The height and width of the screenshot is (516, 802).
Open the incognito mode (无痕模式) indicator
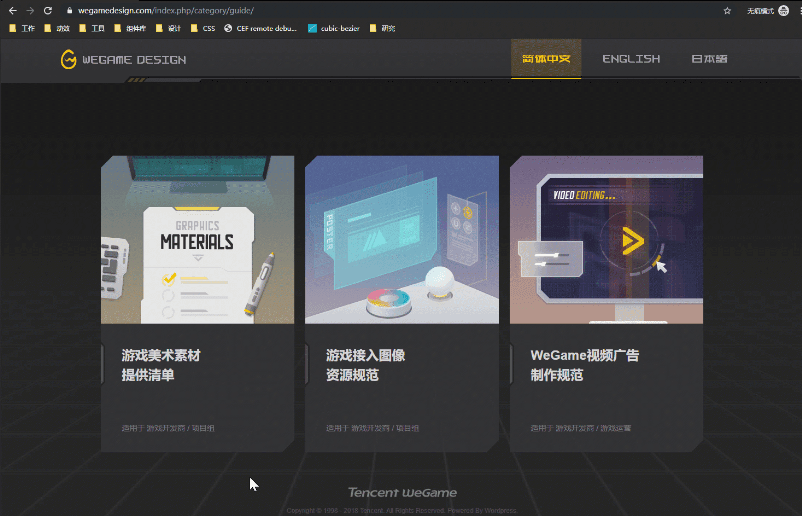tap(768, 11)
